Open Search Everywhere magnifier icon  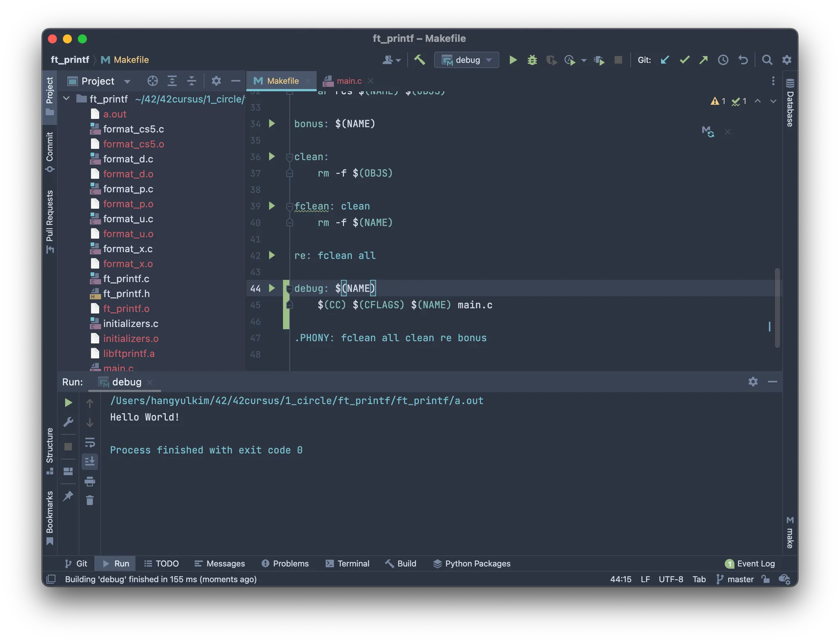(767, 60)
